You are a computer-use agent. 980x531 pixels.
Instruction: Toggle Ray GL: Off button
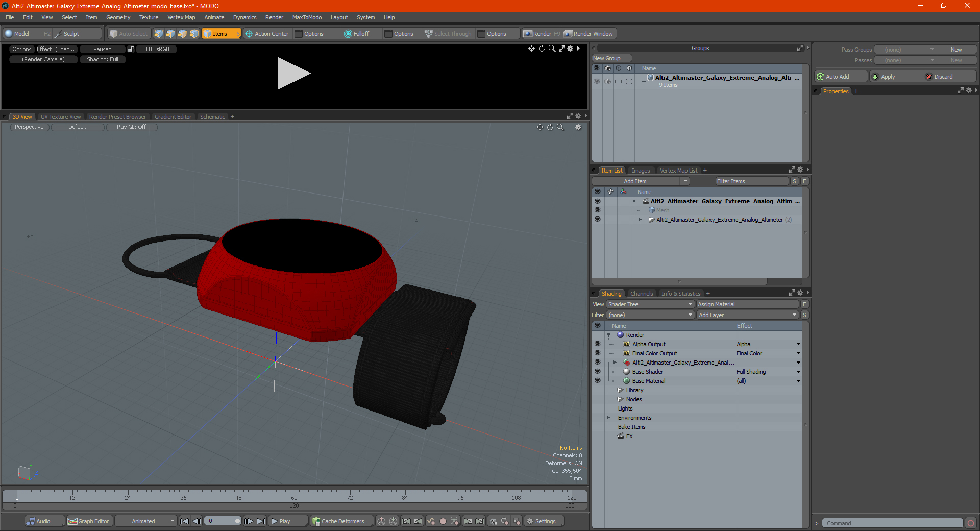tap(131, 127)
